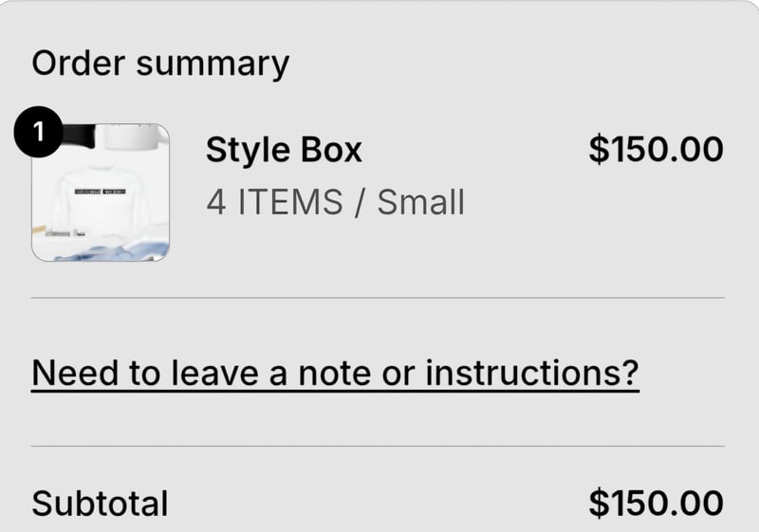Click the word instructions in the note link
The width and height of the screenshot is (759, 532).
[531, 373]
